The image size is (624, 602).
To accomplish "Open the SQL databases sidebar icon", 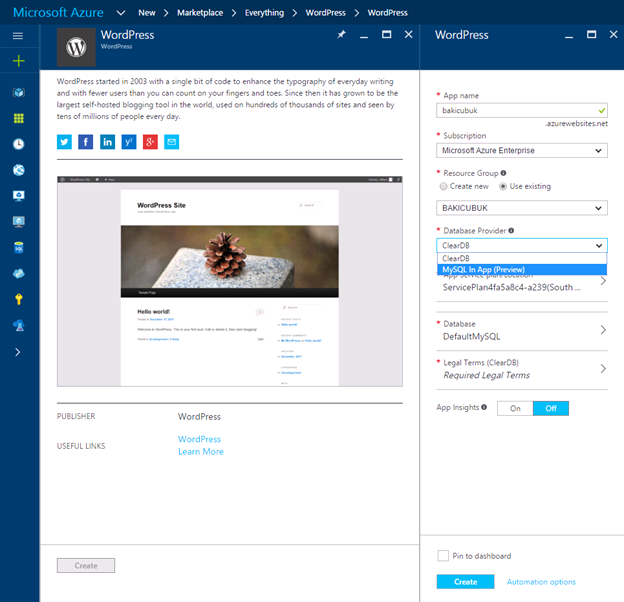I will point(18,247).
